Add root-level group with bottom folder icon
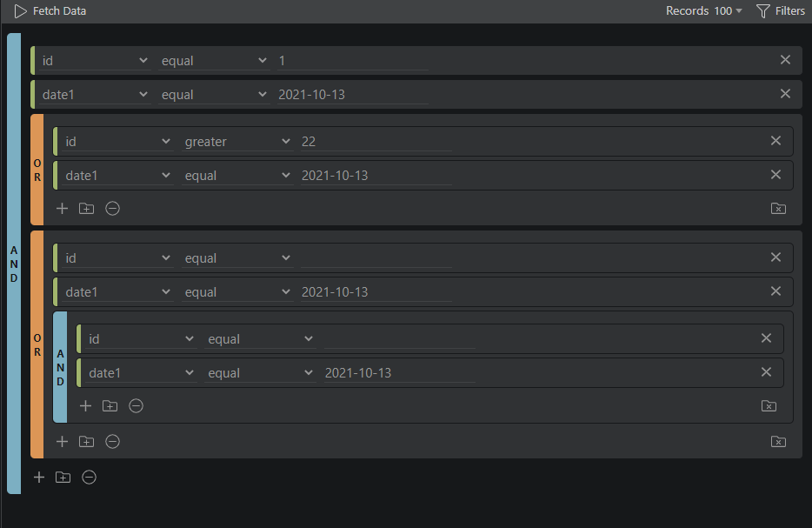Viewport: 812px width, 528px height. (63, 478)
